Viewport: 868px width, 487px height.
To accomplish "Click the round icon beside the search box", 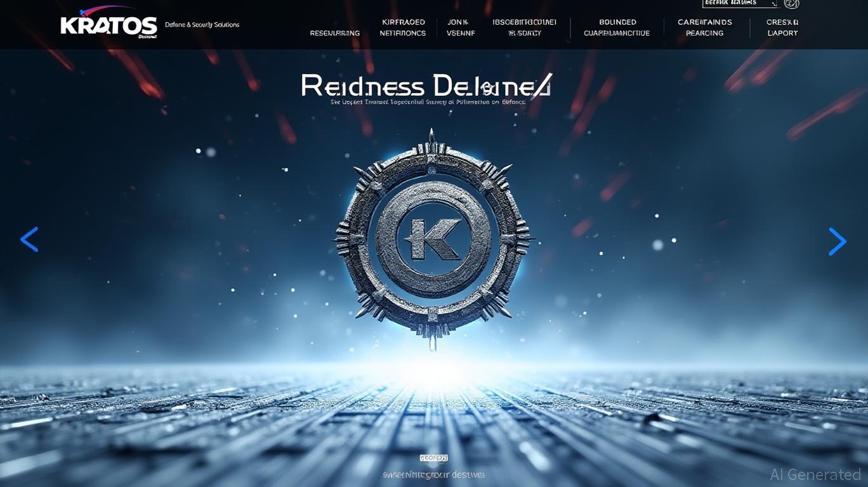I will [791, 3].
